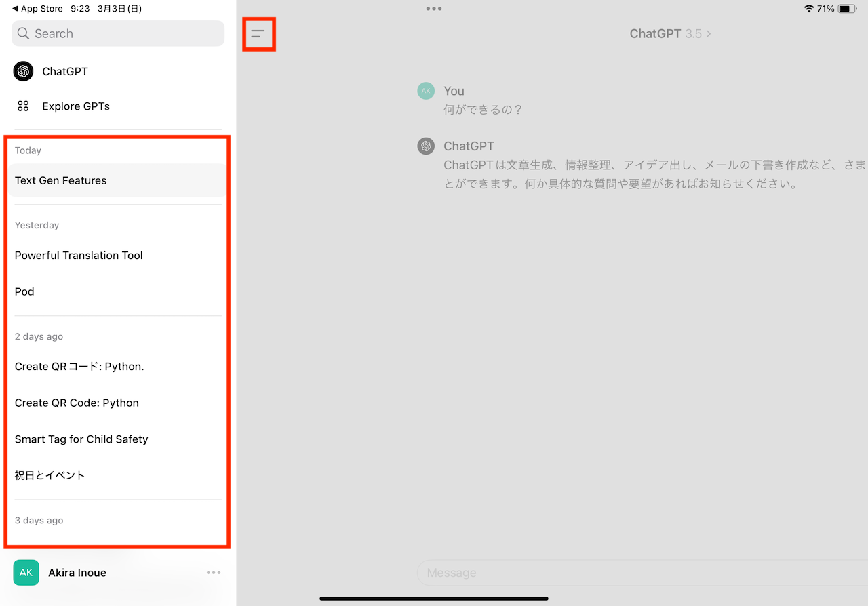The height and width of the screenshot is (606, 868).
Task: Tap the 71% battery percentage
Action: click(825, 9)
